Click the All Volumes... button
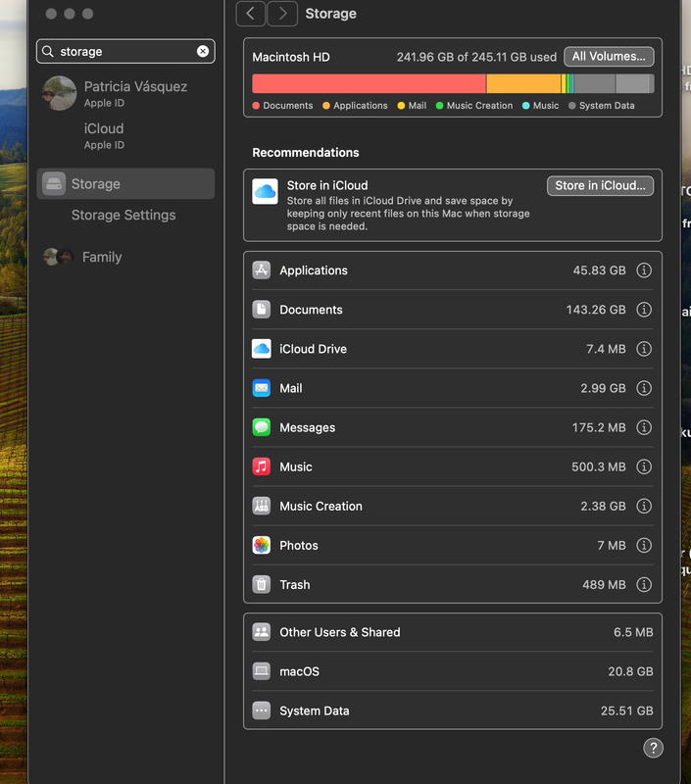This screenshot has height=784, width=691. 609,57
